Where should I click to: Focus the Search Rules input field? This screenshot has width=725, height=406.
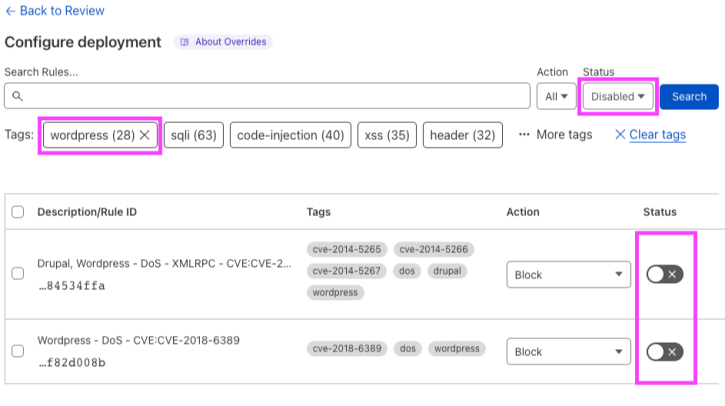270,96
